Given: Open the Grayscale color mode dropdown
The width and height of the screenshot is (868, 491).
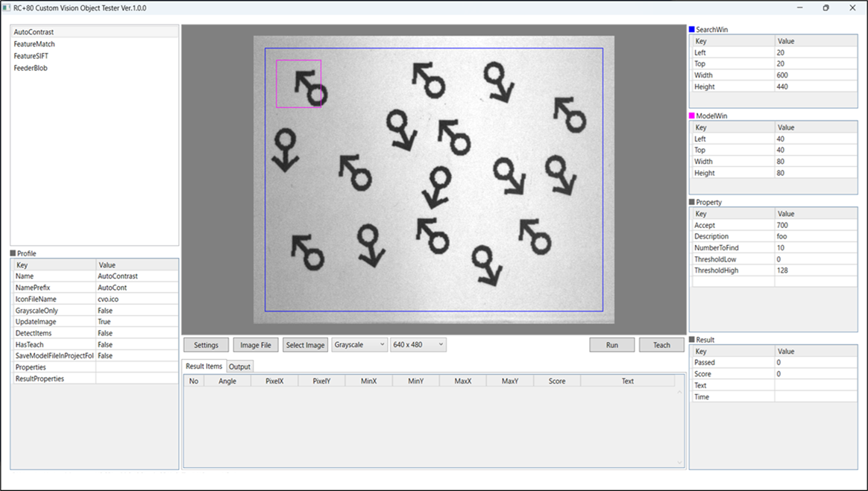Looking at the screenshot, I should (x=359, y=345).
